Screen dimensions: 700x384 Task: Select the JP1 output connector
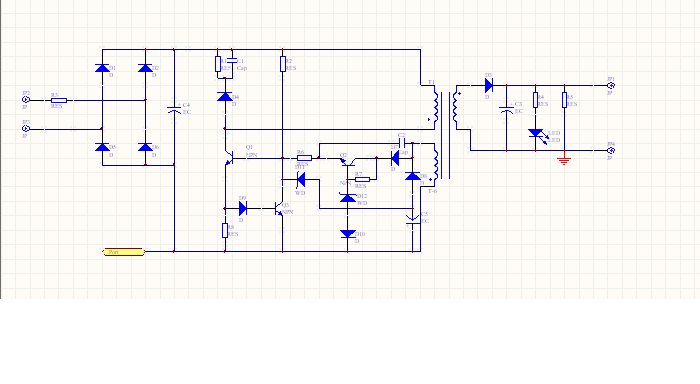tap(611, 85)
